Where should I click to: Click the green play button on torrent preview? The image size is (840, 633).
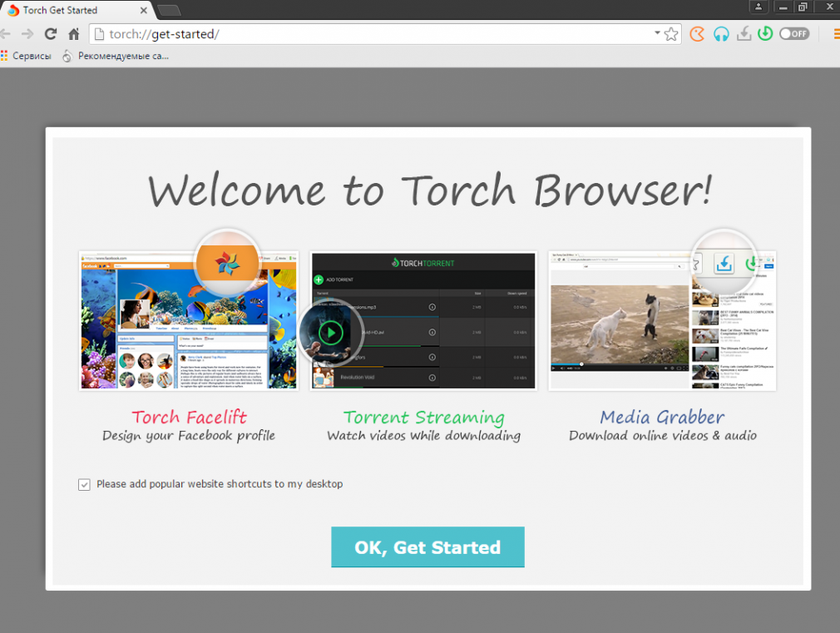[331, 333]
